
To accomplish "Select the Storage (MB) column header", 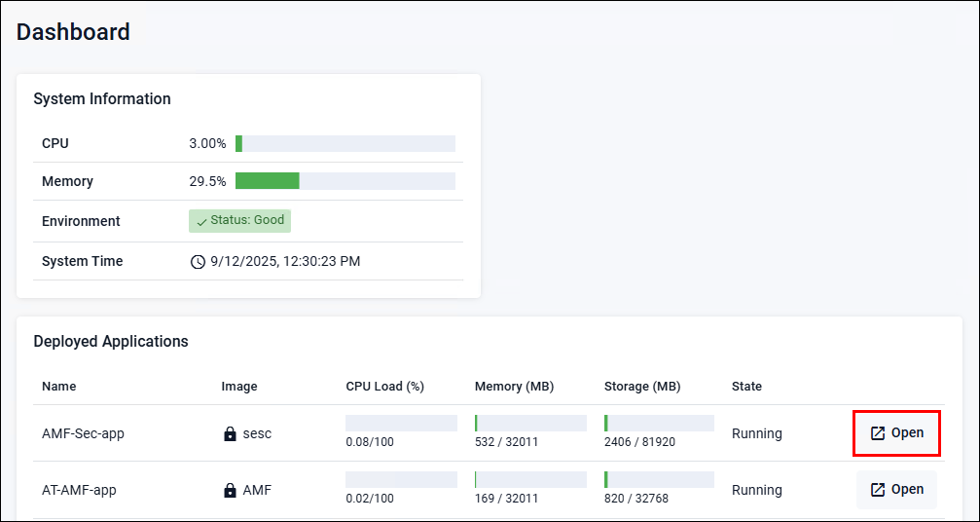I will pos(642,387).
